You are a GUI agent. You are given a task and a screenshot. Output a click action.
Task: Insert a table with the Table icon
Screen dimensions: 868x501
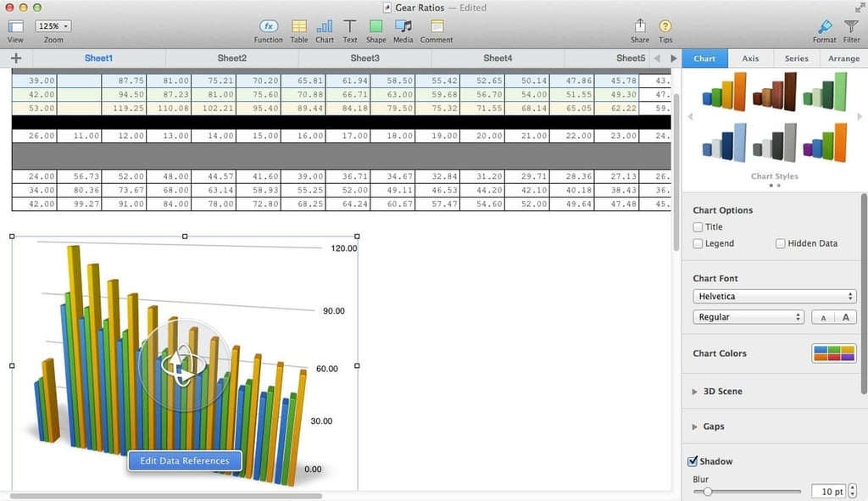click(x=299, y=26)
